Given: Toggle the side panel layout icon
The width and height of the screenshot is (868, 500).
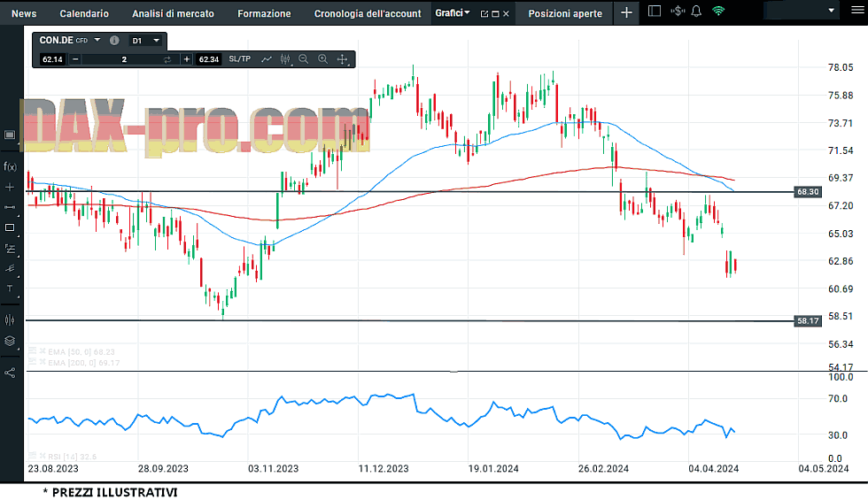Looking at the screenshot, I should point(655,11).
